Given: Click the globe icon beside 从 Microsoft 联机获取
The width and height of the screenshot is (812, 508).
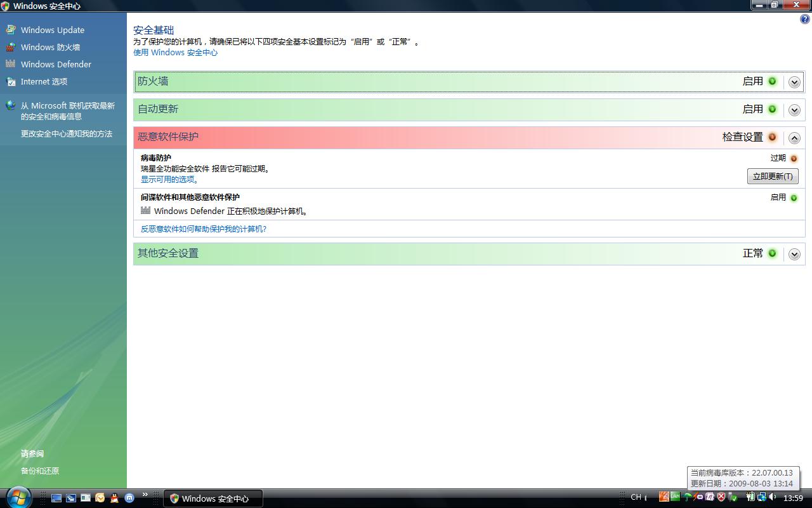Looking at the screenshot, I should pyautogui.click(x=10, y=105).
